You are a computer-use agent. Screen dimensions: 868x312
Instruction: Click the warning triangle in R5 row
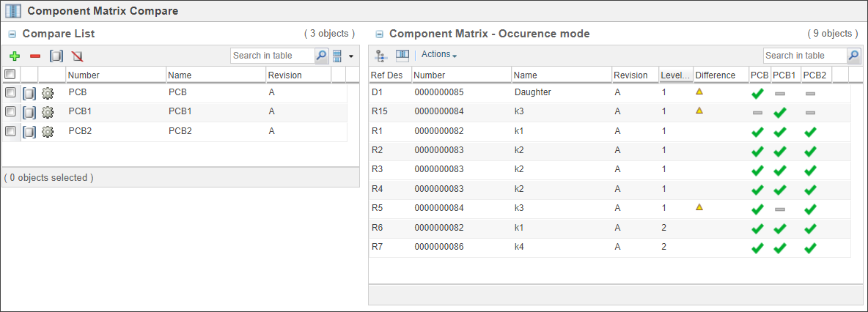699,207
